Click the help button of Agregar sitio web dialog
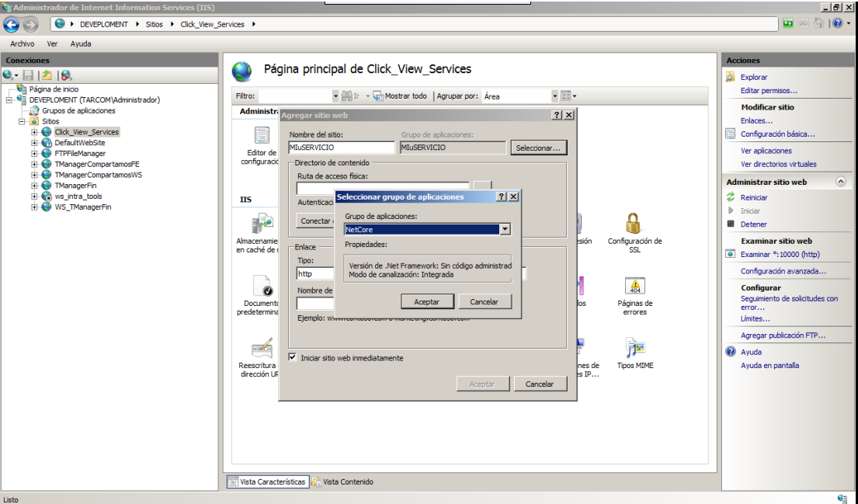The image size is (858, 504). (557, 115)
